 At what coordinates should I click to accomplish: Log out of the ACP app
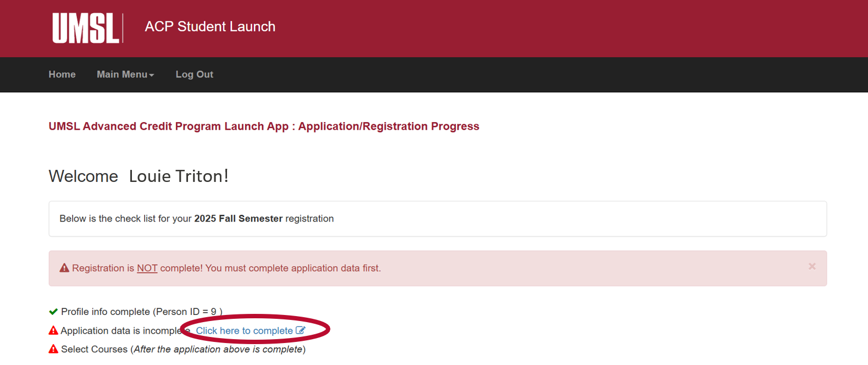tap(194, 74)
